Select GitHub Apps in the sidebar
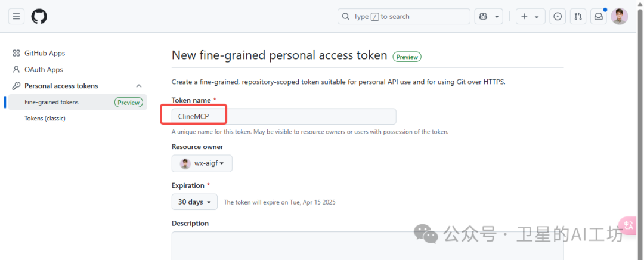This screenshot has height=260, width=644. click(44, 53)
